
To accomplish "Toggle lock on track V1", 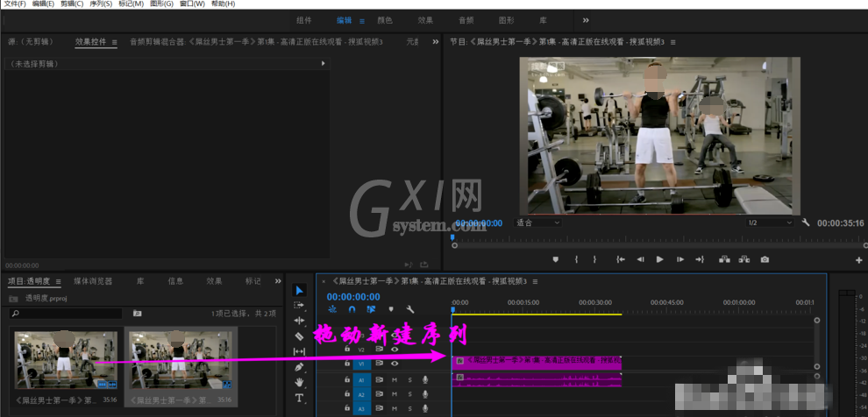I will pyautogui.click(x=346, y=364).
